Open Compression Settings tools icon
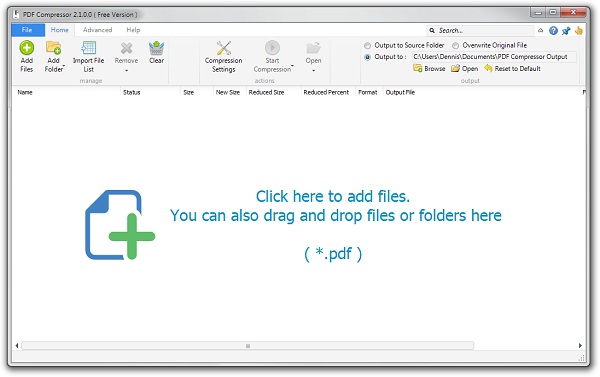Viewport: 600px width, 377px height. [223, 48]
